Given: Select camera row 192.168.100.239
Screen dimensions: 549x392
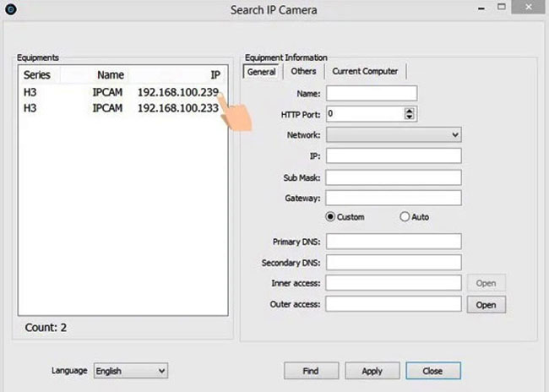Looking at the screenshot, I should 123,92.
